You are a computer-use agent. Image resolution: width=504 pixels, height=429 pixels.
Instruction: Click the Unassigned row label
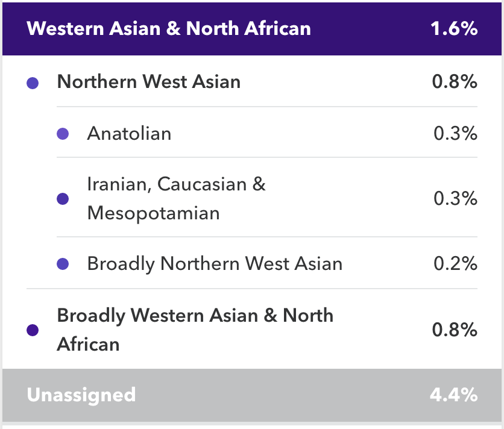81,395
